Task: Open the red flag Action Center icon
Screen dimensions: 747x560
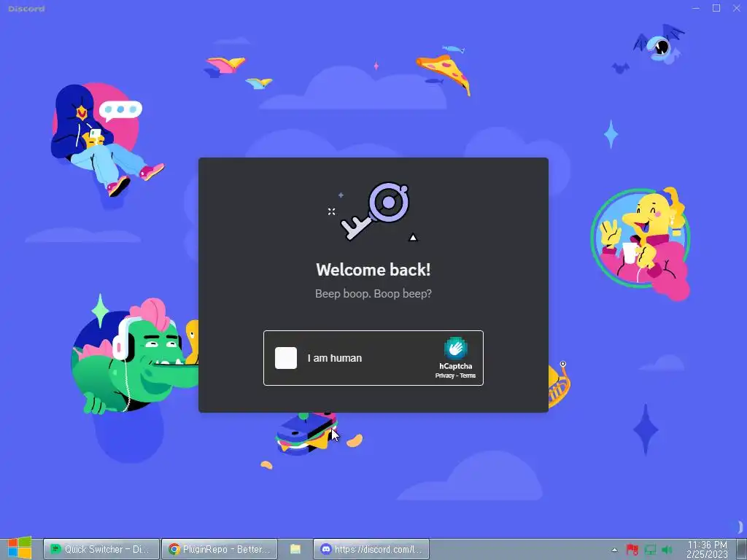Action: [x=632, y=550]
